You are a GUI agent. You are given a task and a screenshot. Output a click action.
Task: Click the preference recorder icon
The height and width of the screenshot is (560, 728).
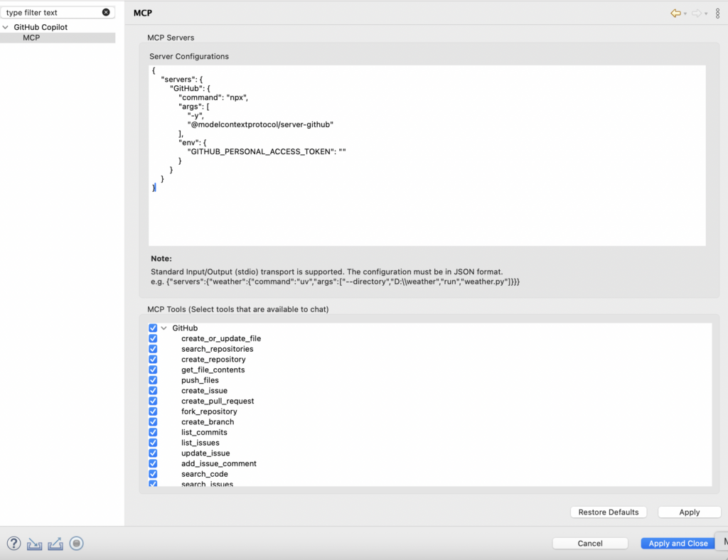(76, 544)
